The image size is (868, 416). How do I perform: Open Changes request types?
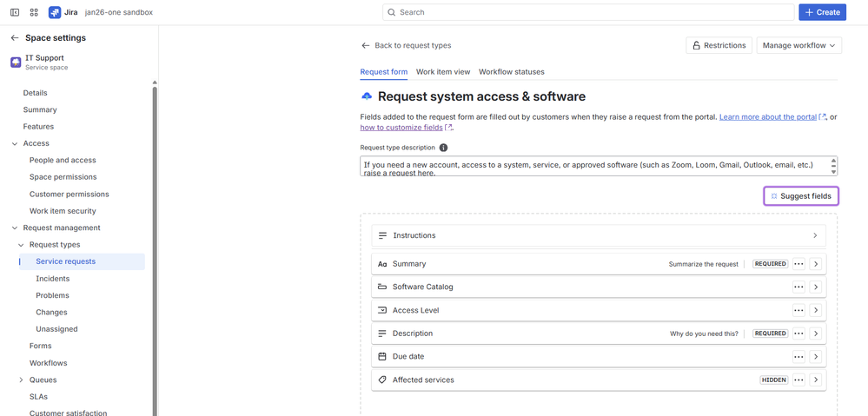51,313
